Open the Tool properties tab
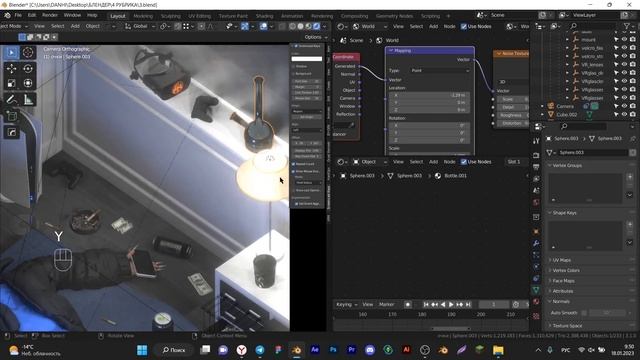The image size is (640, 360). (536, 141)
